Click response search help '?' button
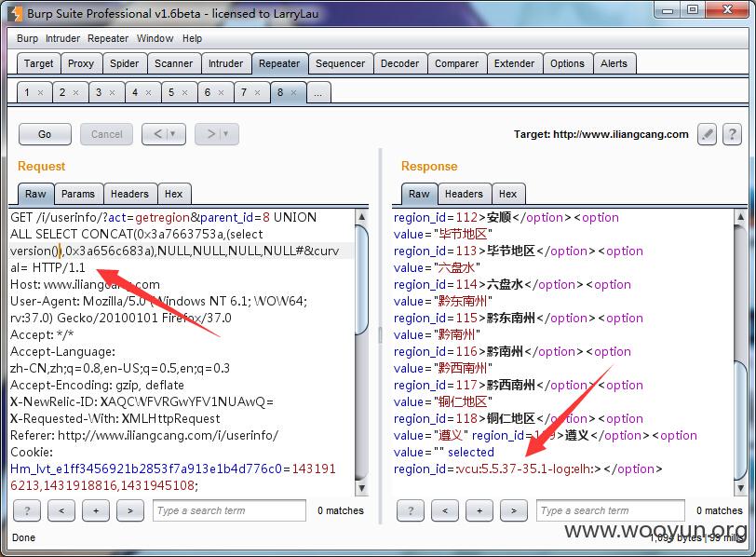Screen dimensions: 756x557 411,510
